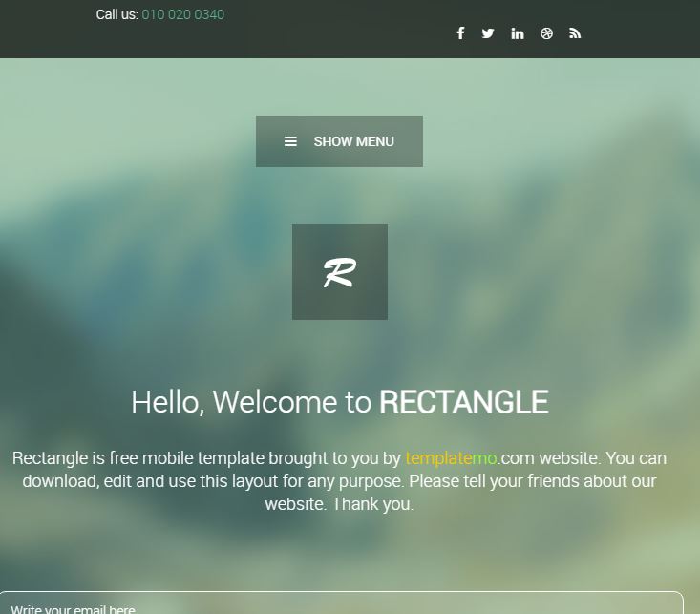Click the 'Call us:' label
700x614 pixels.
[x=117, y=14]
